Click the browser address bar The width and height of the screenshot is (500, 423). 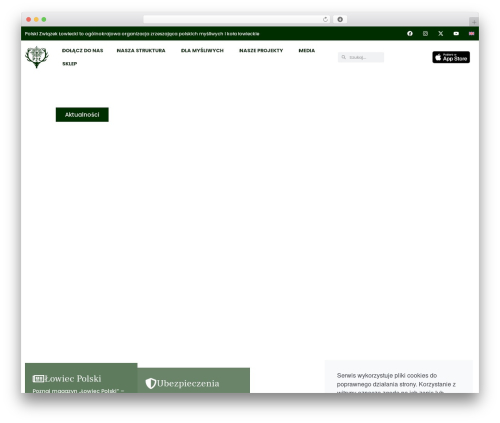(237, 19)
